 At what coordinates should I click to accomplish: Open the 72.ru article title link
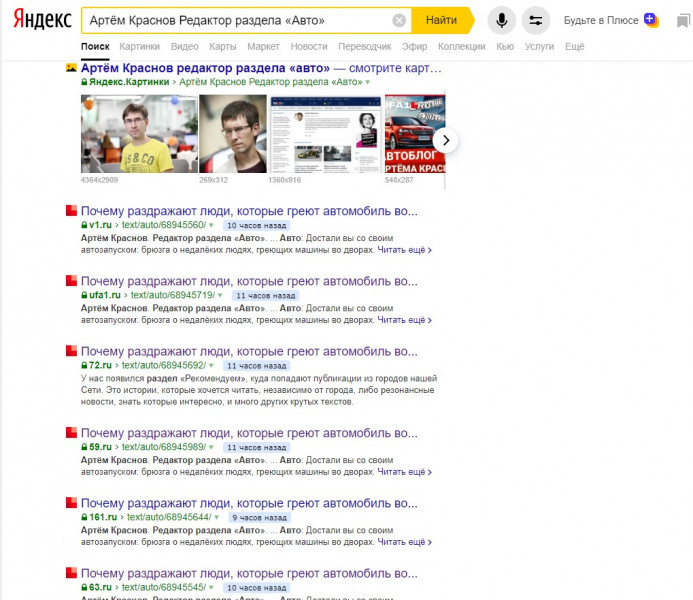click(x=249, y=351)
